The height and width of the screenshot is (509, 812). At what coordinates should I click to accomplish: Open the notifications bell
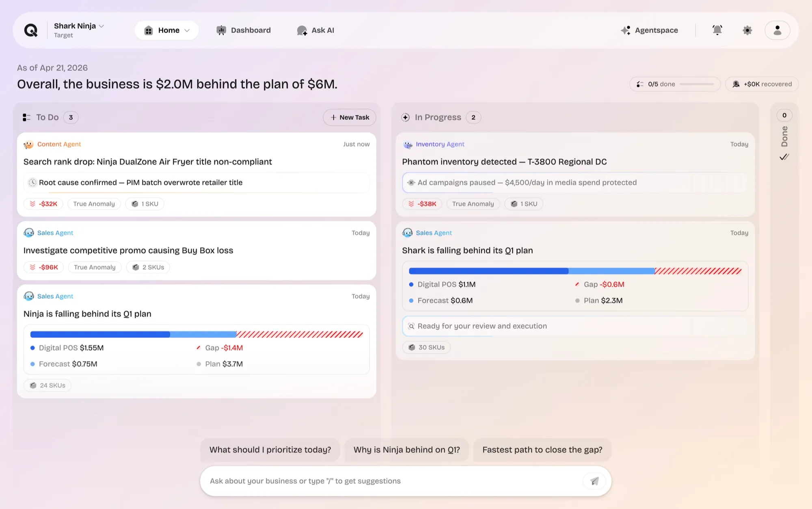[x=717, y=30]
